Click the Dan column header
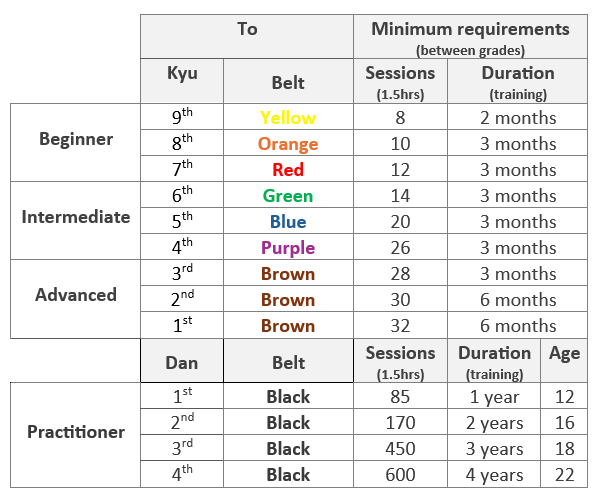This screenshot has height=498, width=602. (x=182, y=361)
